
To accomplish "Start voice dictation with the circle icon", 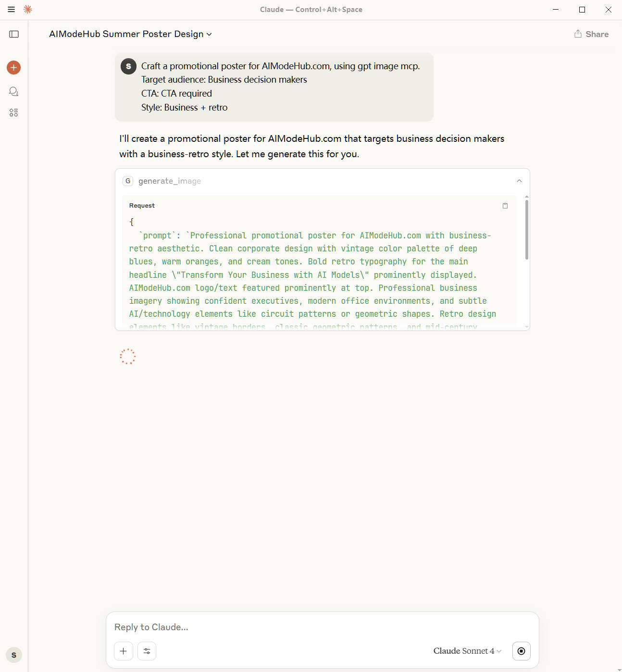I will click(521, 651).
